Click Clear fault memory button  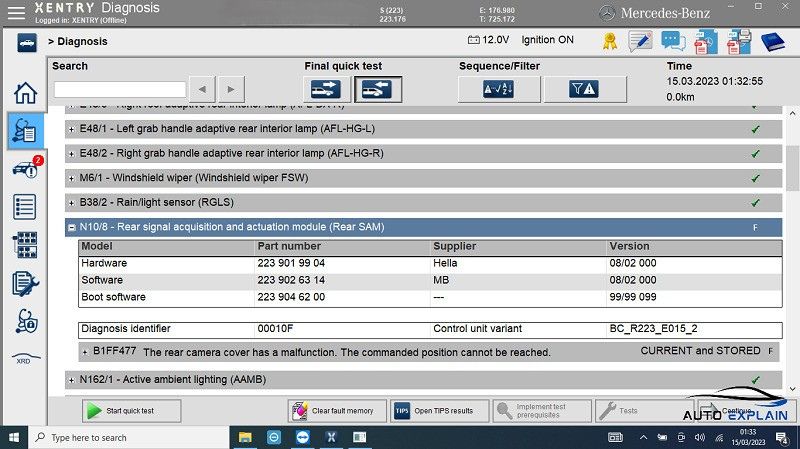[x=337, y=411]
